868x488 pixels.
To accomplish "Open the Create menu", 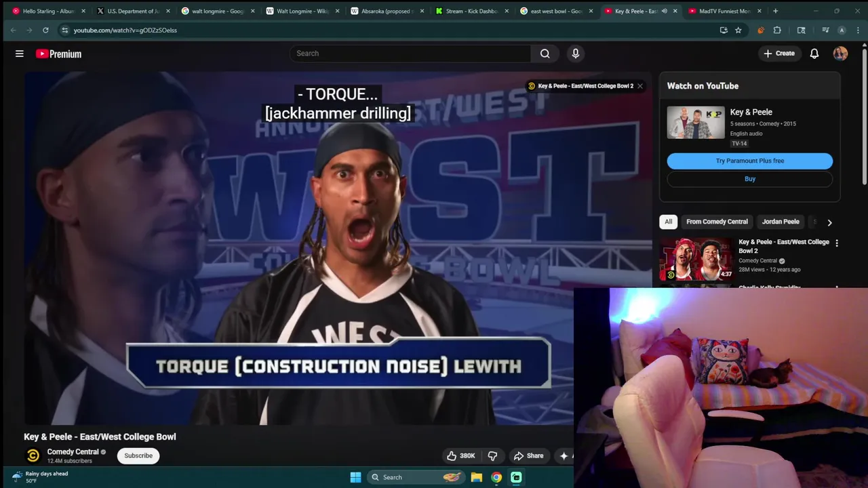I will (x=778, y=54).
